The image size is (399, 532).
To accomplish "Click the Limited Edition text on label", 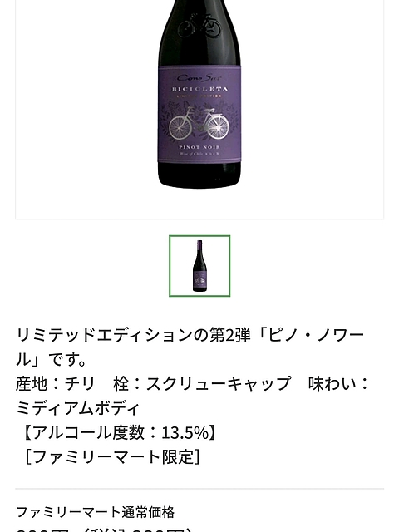I will tap(199, 96).
